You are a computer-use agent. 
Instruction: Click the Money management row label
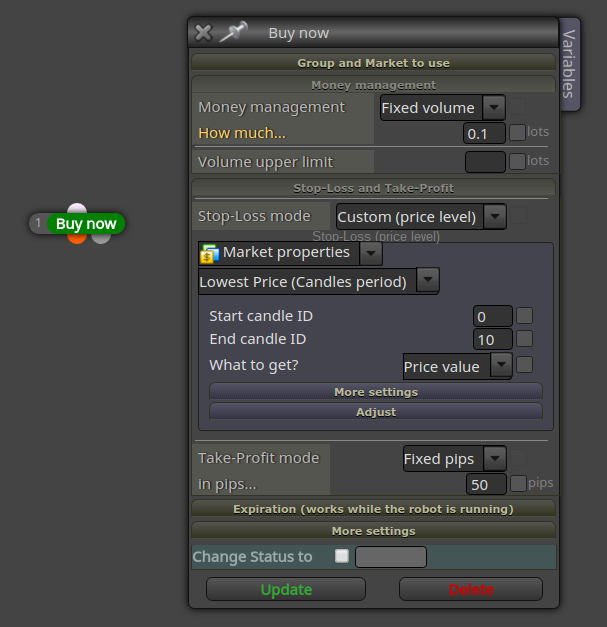272,107
